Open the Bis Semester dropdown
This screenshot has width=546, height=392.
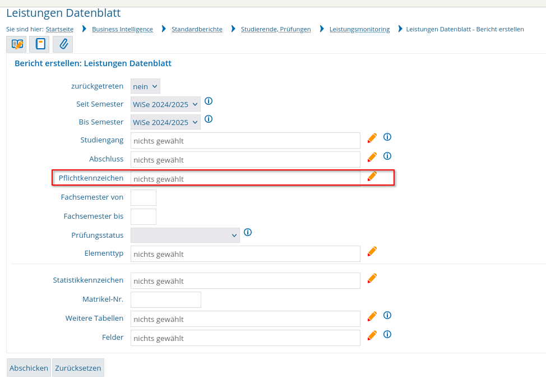pos(165,122)
